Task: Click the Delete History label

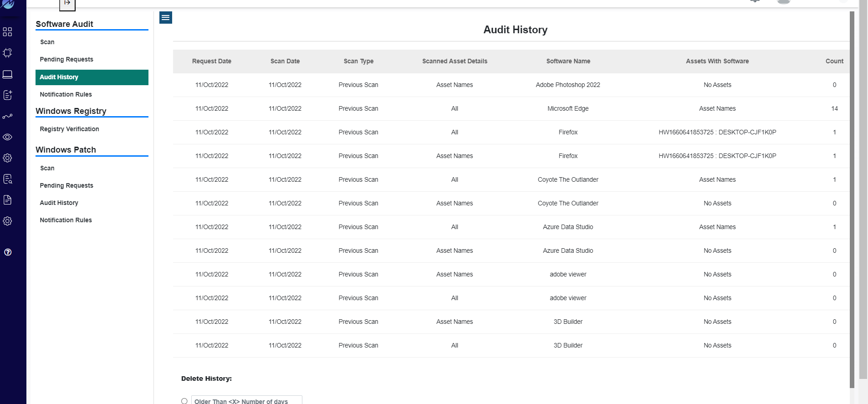Action: [206, 378]
